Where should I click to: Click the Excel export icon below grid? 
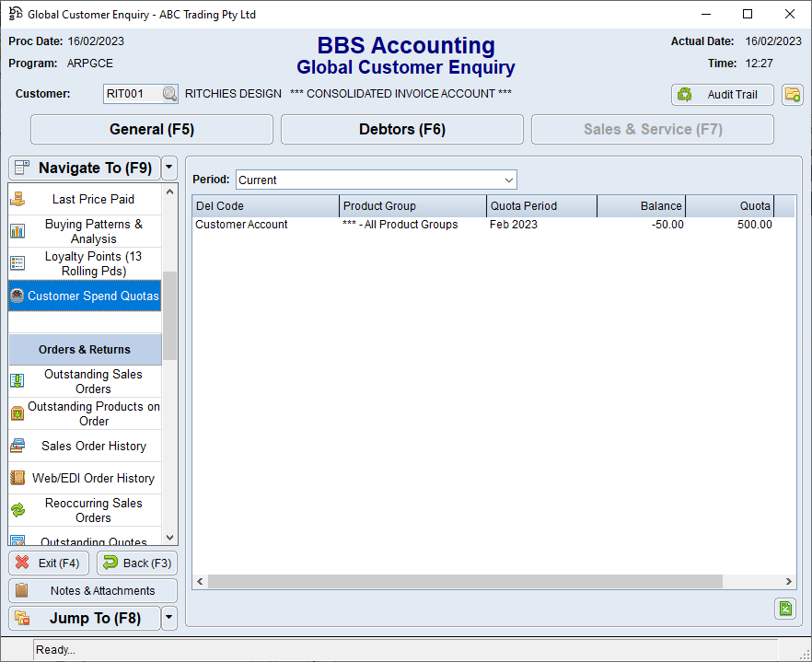[x=785, y=608]
